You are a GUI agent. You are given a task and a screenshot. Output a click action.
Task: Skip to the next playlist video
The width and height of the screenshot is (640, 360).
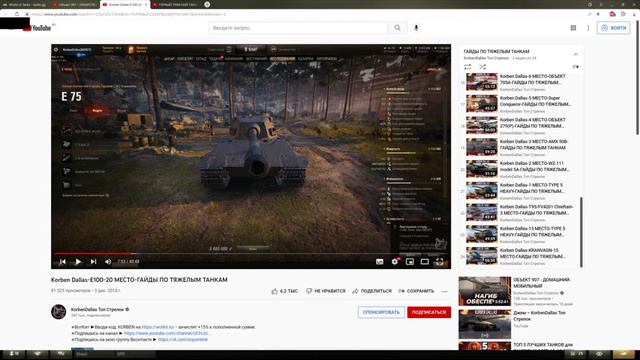[x=93, y=262]
